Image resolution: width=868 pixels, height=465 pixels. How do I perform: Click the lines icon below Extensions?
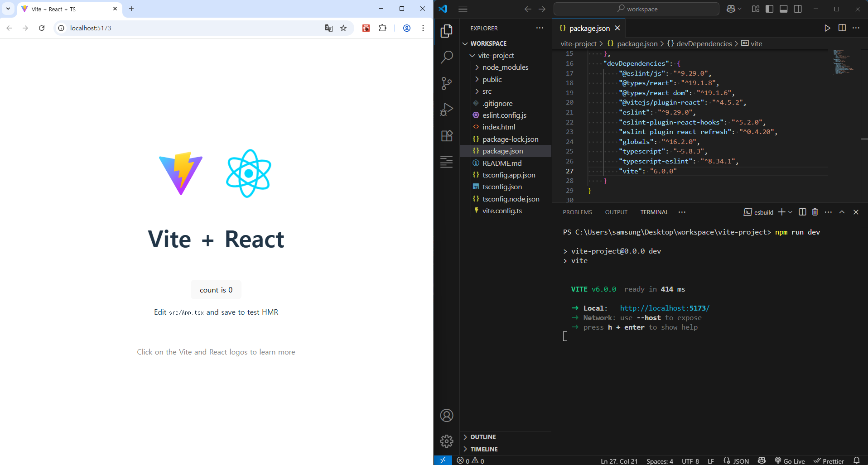click(x=447, y=162)
